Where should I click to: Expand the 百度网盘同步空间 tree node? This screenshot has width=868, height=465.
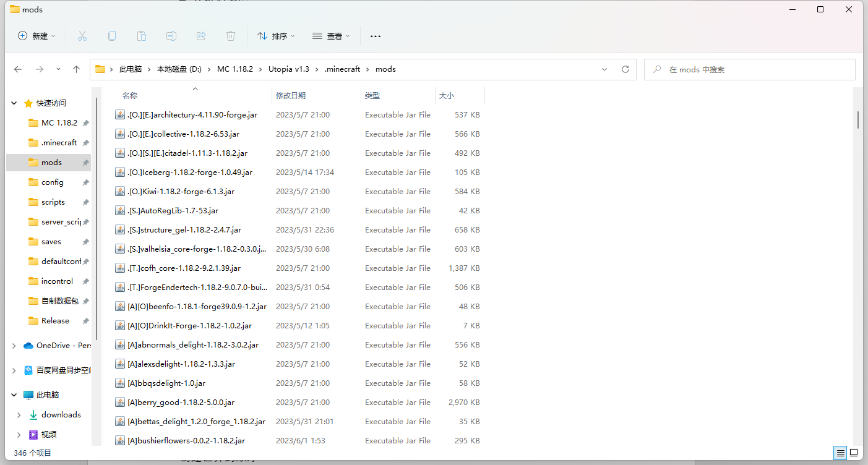[x=14, y=370]
